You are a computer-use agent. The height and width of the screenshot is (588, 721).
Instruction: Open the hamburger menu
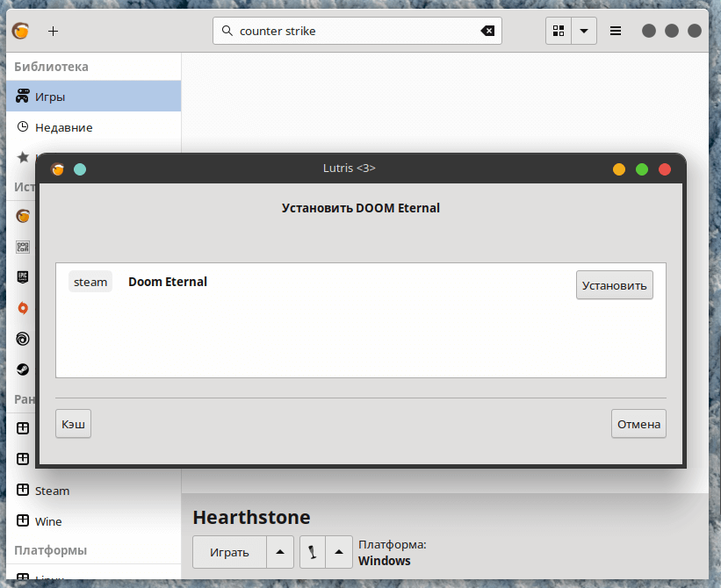(x=616, y=31)
